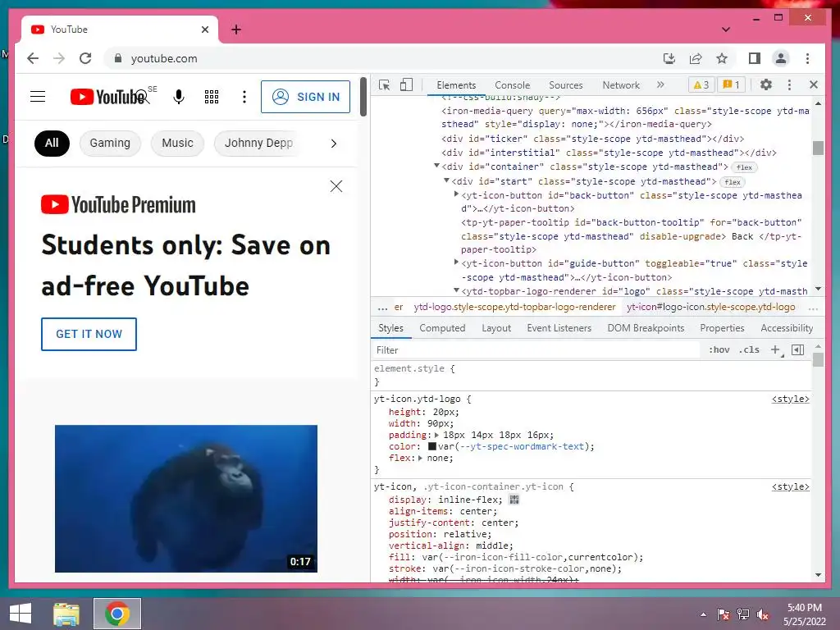Click the SIGN IN button
The height and width of the screenshot is (630, 840).
305,97
